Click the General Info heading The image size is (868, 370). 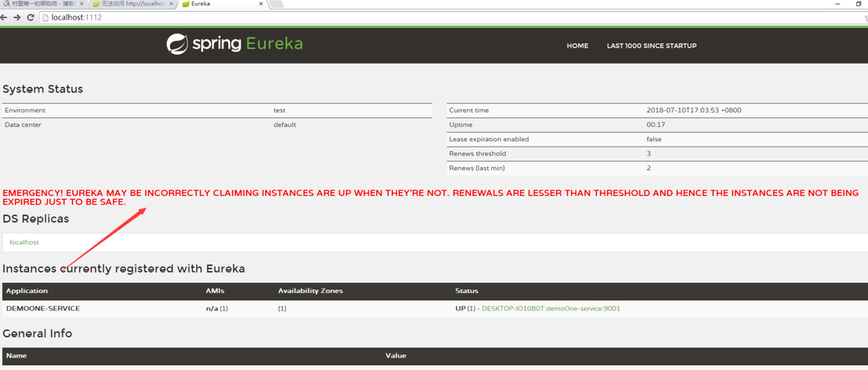pos(37,334)
